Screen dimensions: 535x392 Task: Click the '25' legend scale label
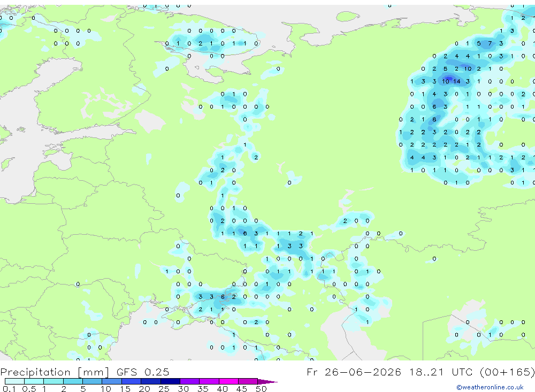point(164,389)
